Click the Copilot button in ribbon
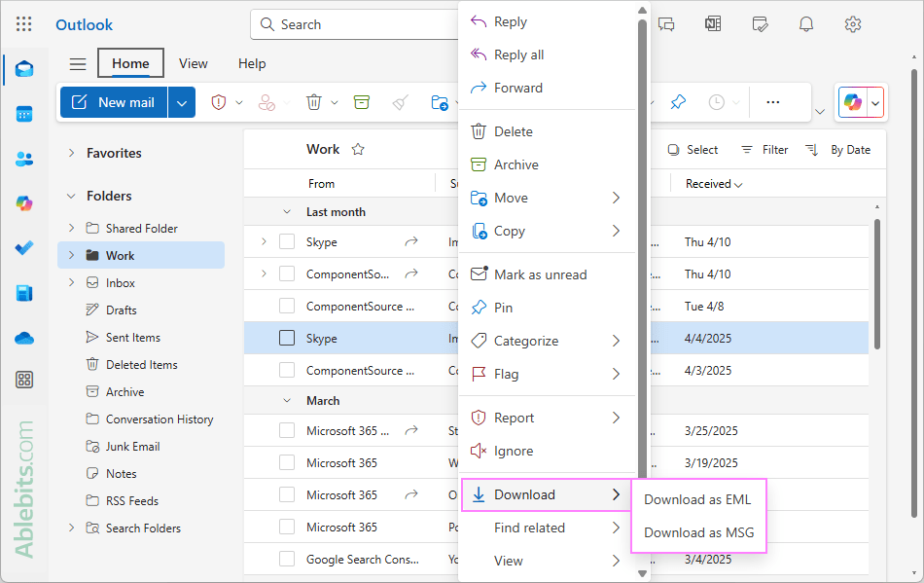 (x=853, y=102)
